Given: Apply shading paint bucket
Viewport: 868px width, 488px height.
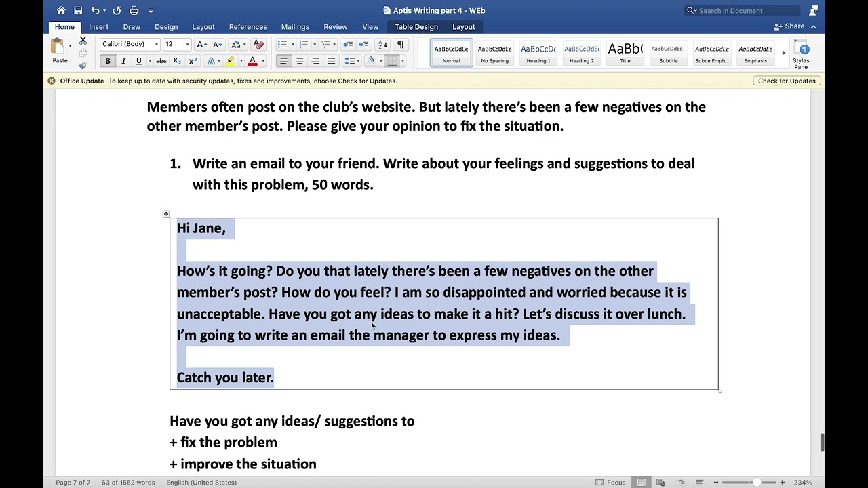Looking at the screenshot, I should coord(370,61).
